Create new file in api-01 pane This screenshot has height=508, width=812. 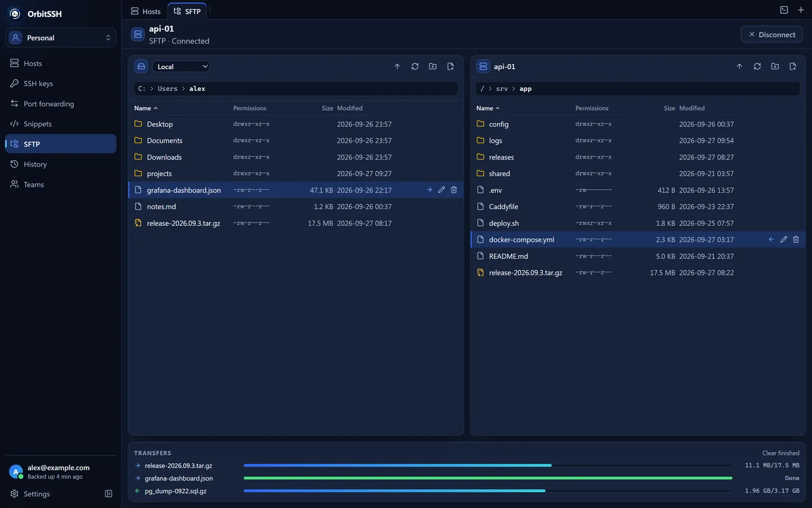coord(793,67)
